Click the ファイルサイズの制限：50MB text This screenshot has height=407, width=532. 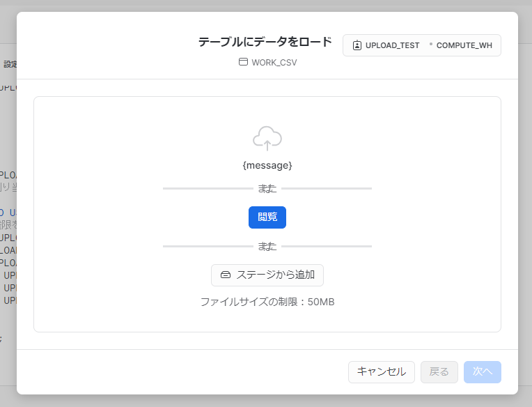pos(267,302)
